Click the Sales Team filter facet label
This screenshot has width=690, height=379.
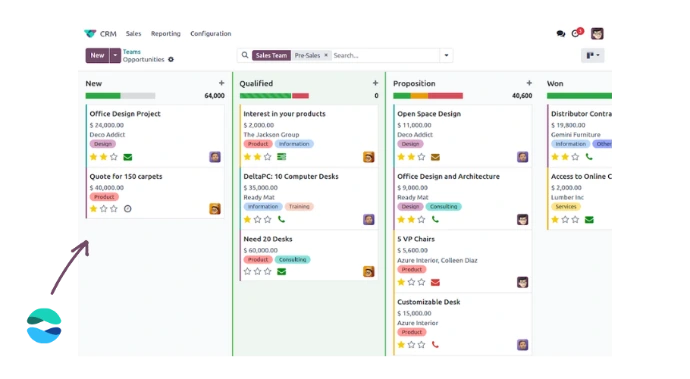pos(271,55)
